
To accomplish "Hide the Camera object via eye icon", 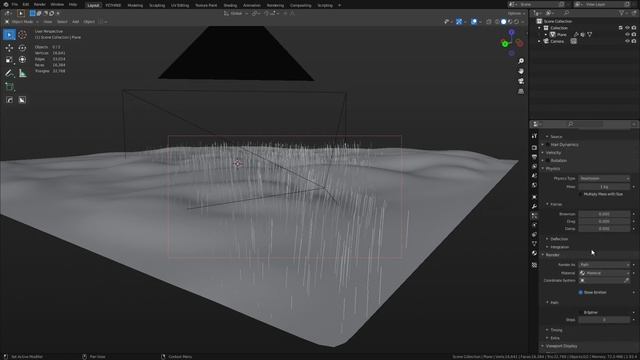I will pyautogui.click(x=627, y=41).
